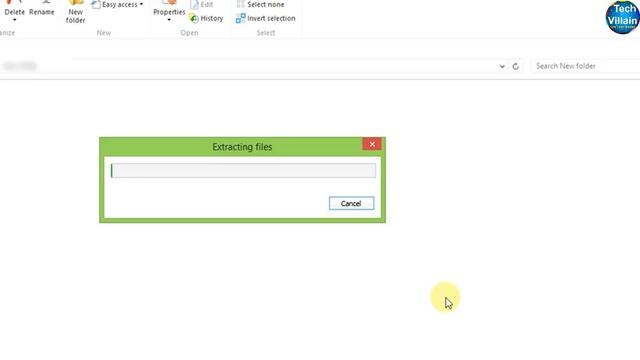This screenshot has height=360, width=640.
Task: Click the extraction progress bar
Action: pos(243,171)
